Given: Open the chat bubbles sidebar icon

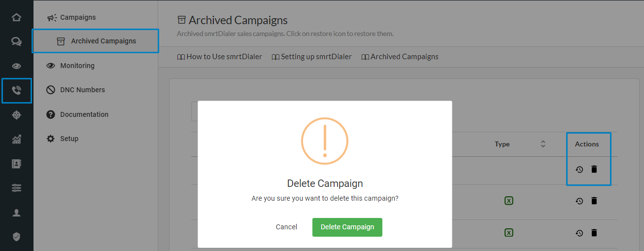Looking at the screenshot, I should pos(16,42).
